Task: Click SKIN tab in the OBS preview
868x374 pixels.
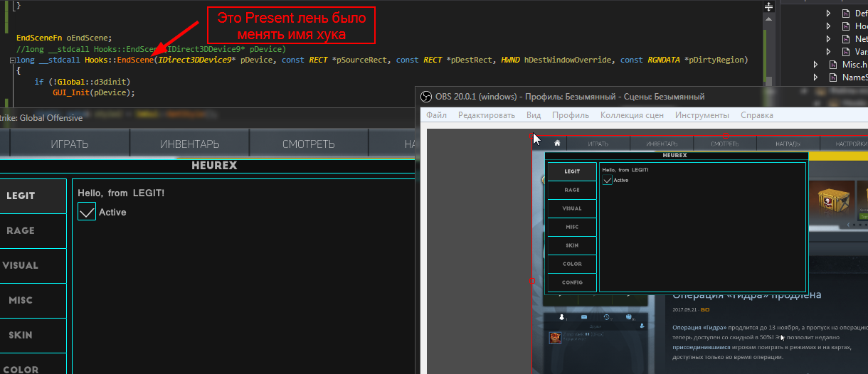Action: pos(572,245)
